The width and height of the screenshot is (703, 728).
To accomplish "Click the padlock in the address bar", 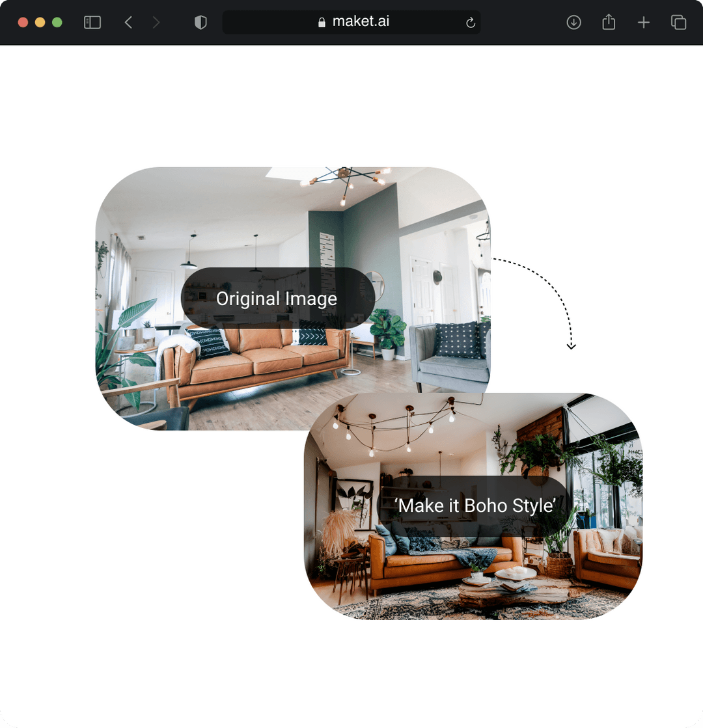I will coord(322,21).
